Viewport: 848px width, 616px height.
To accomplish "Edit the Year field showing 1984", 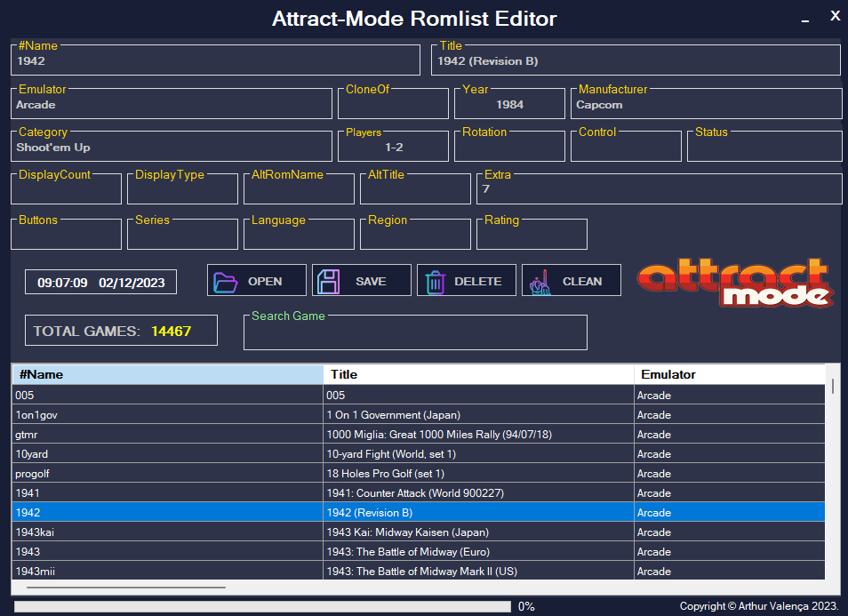I will [509, 105].
